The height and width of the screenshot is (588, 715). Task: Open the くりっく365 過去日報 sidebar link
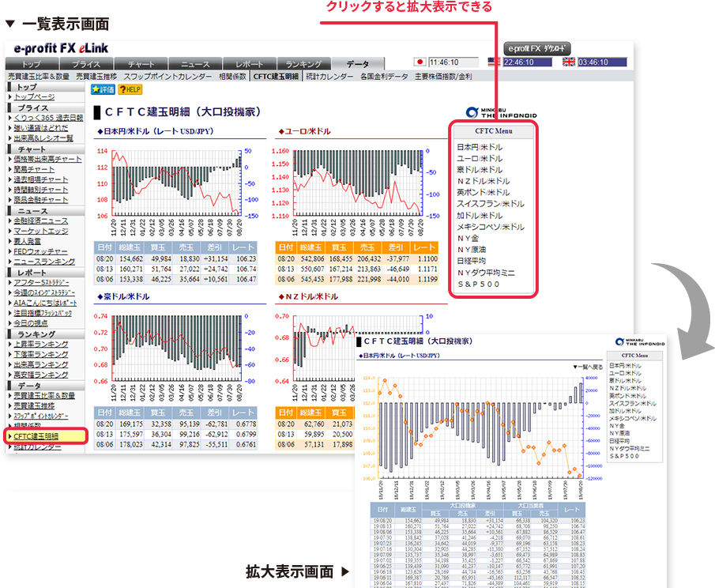pos(48,118)
